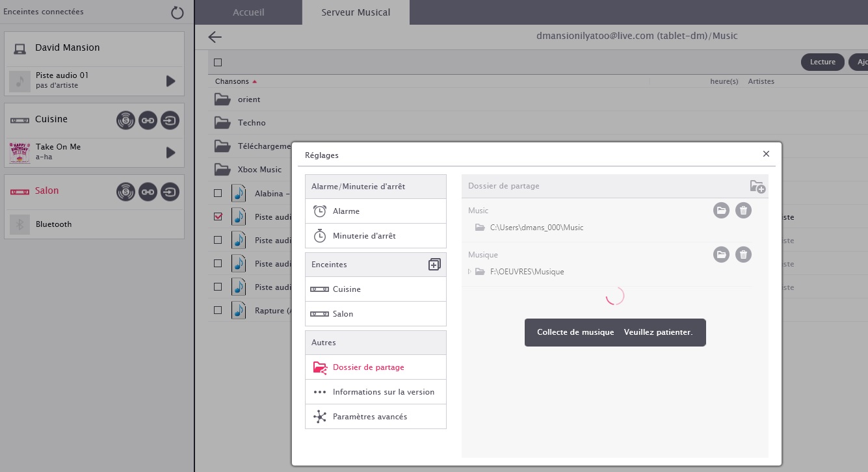Click the group link icon for Cuisine
Image resolution: width=868 pixels, height=472 pixels.
148,120
